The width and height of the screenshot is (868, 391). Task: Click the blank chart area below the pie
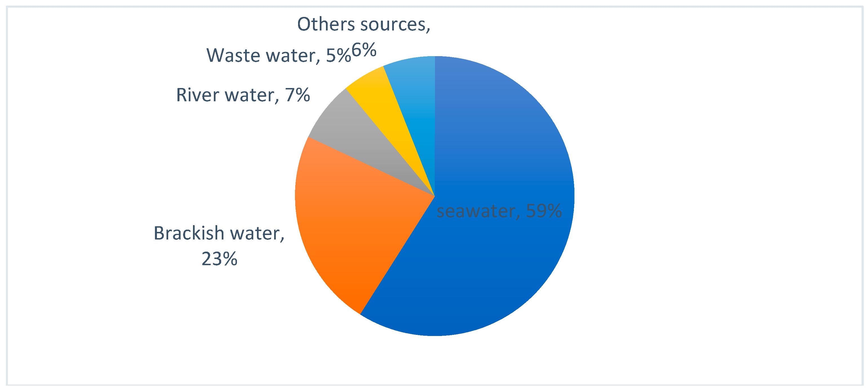click(435, 361)
